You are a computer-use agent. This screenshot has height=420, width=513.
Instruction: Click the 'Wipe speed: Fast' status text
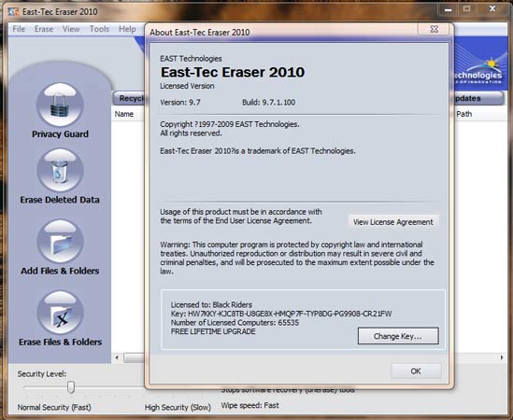[x=249, y=406]
